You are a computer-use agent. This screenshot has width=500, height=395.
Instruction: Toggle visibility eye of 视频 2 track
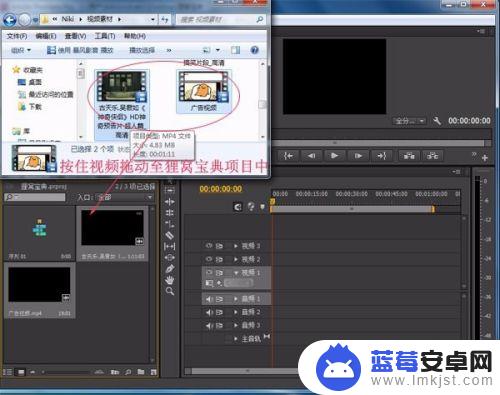pyautogui.click(x=209, y=259)
